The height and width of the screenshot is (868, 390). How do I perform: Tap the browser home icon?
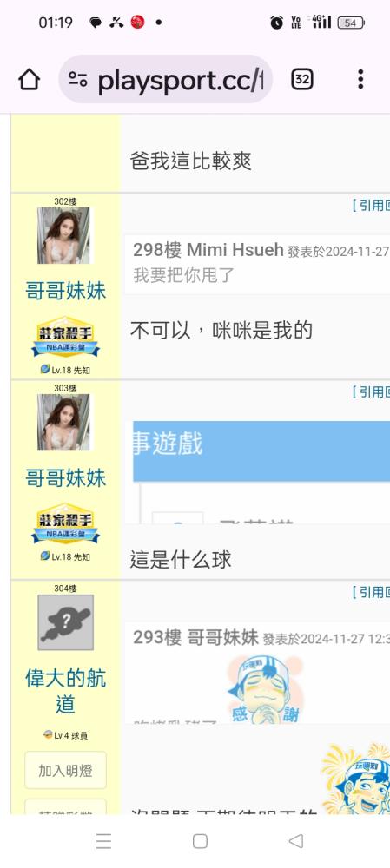click(x=30, y=80)
